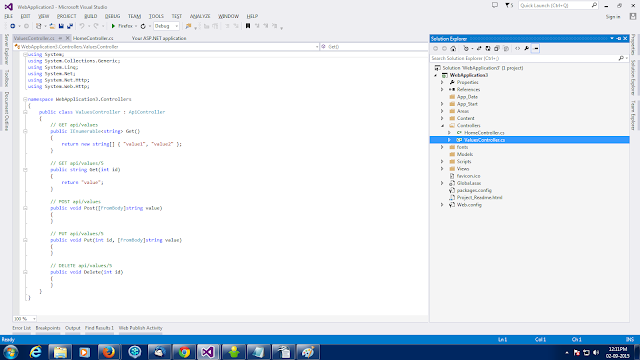Click the Open File toolbar icon
640x360 pixels.
click(52, 26)
